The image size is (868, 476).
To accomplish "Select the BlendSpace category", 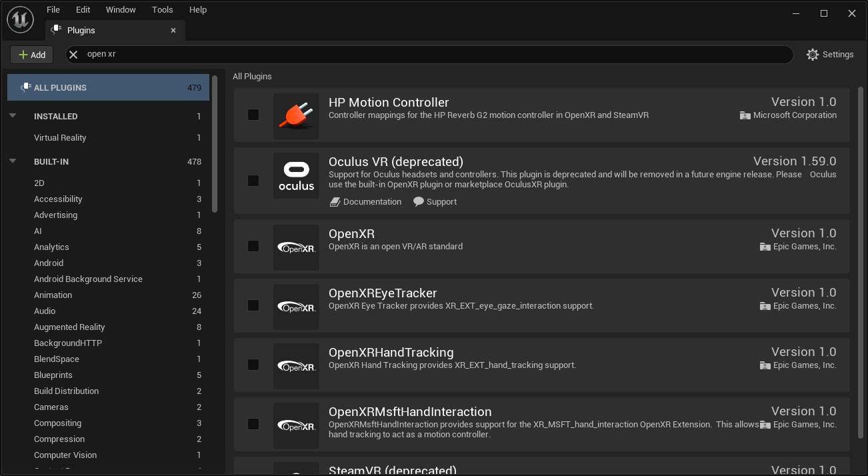I will [108, 359].
